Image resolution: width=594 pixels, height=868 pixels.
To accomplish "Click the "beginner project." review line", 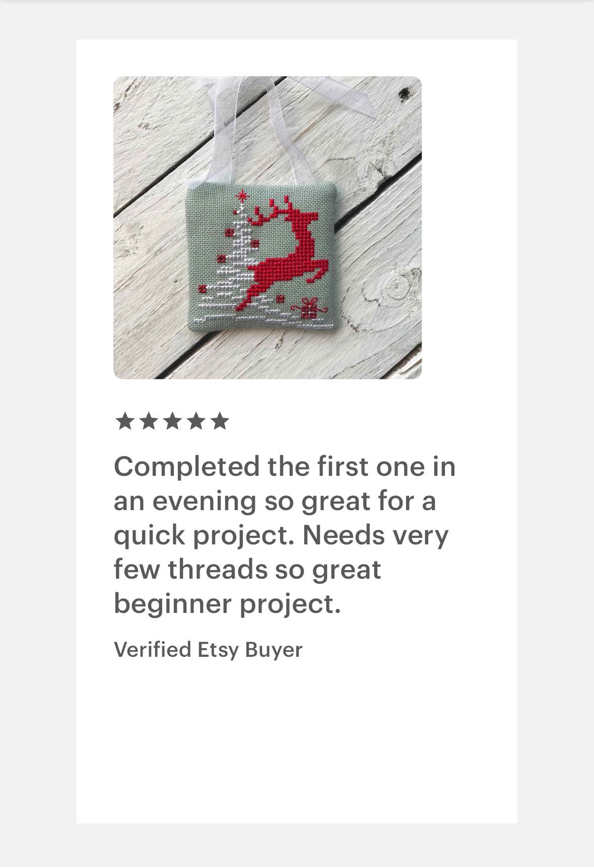I will pos(227,603).
